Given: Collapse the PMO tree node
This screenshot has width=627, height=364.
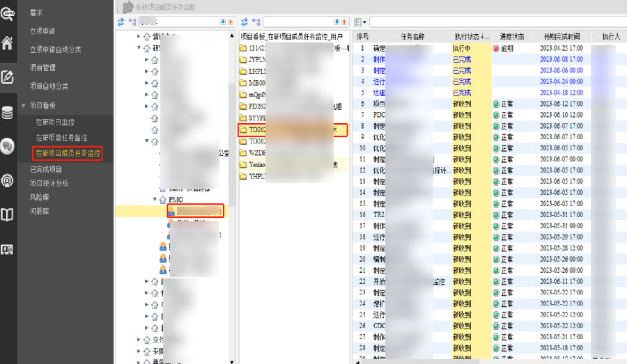Looking at the screenshot, I should click(155, 200).
